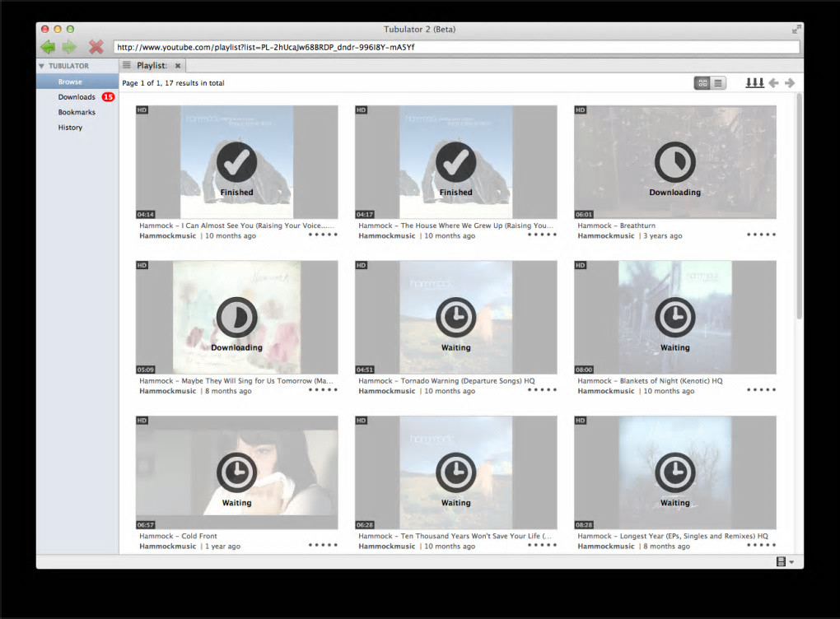Image resolution: width=840 pixels, height=619 pixels.
Task: Switch to list view
Action: (718, 83)
